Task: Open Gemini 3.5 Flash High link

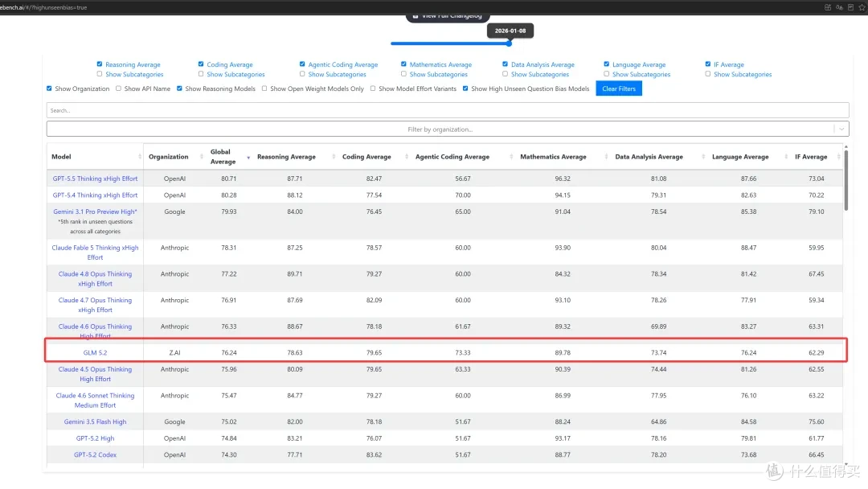Action: pyautogui.click(x=95, y=422)
